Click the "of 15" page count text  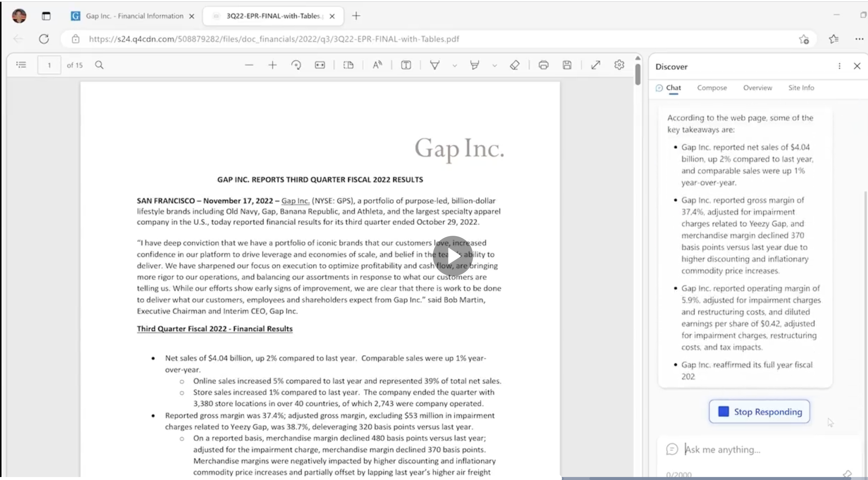(x=75, y=65)
